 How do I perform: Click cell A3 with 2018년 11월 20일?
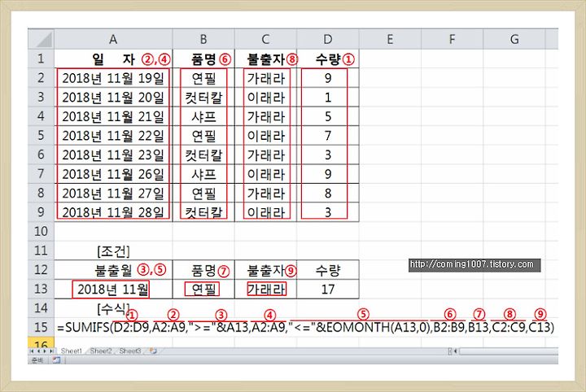click(x=113, y=97)
